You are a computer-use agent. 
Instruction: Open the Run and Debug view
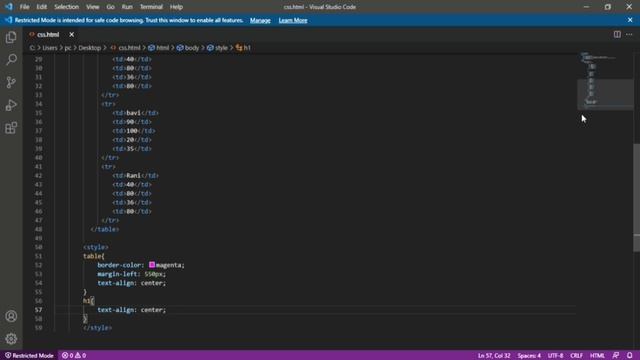(x=11, y=105)
